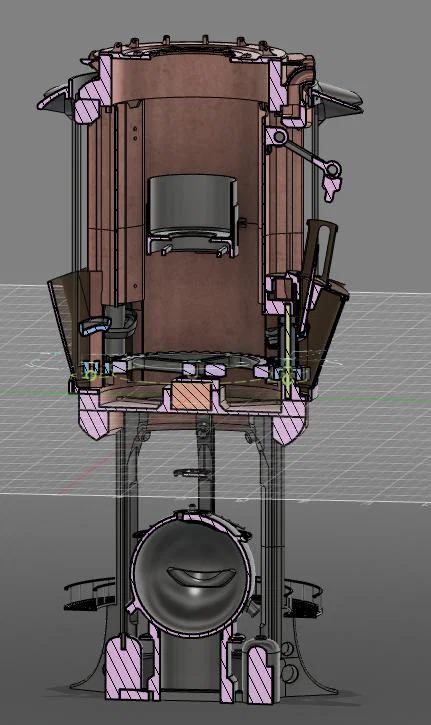Select the spherical chamber in the model
This screenshot has width=431, height=725.
coord(192,572)
